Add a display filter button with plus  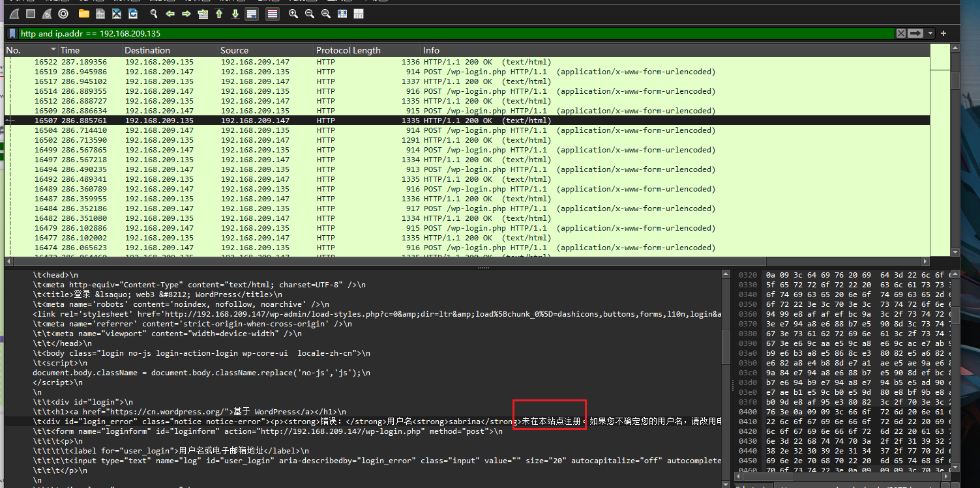(943, 33)
